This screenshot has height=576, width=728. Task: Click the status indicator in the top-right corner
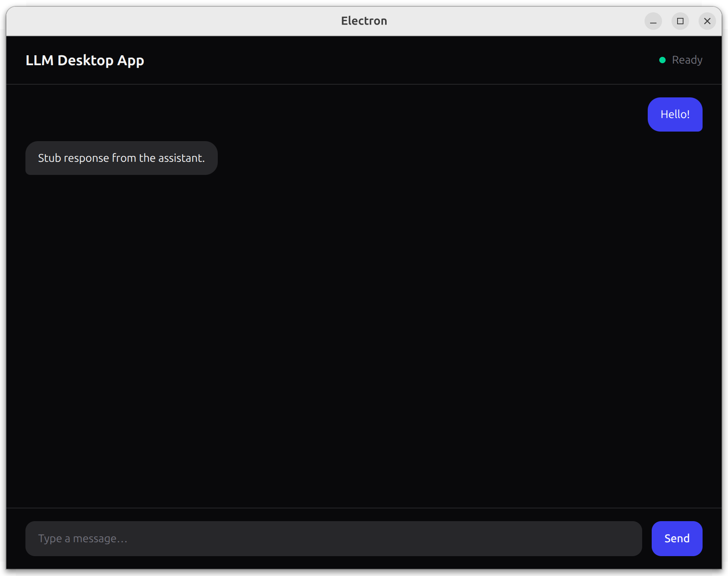click(680, 60)
